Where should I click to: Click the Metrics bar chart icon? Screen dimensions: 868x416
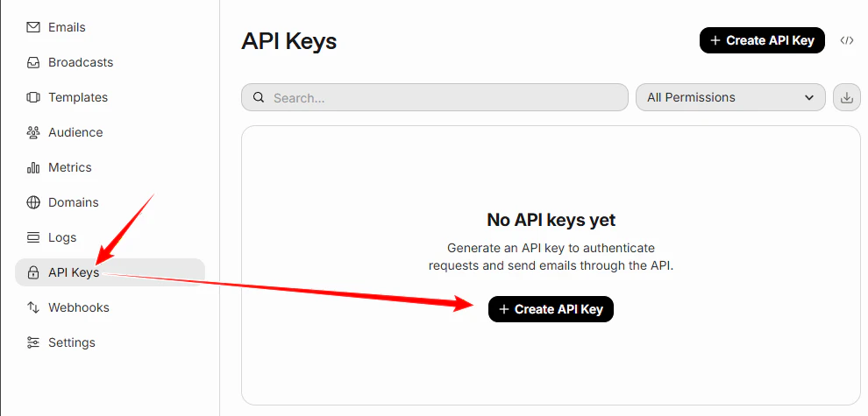(33, 167)
